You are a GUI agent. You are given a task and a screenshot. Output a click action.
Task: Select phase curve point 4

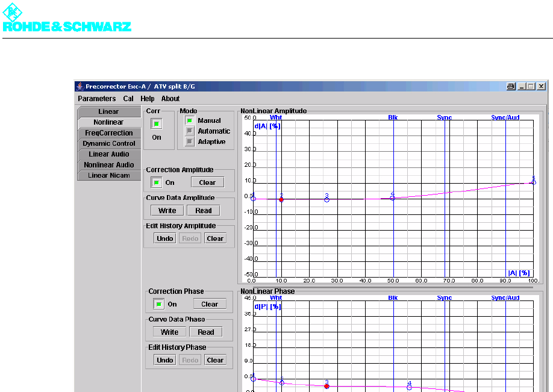pos(409,387)
